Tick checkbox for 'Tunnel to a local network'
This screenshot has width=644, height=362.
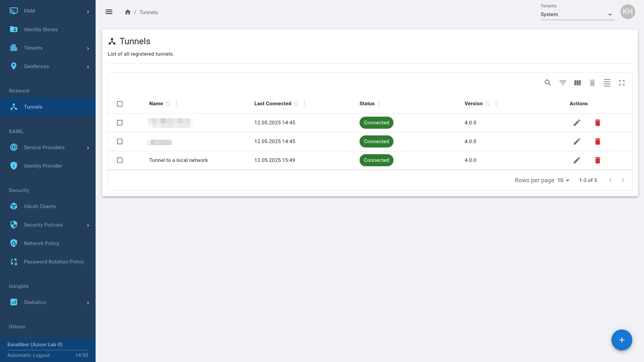tap(120, 160)
